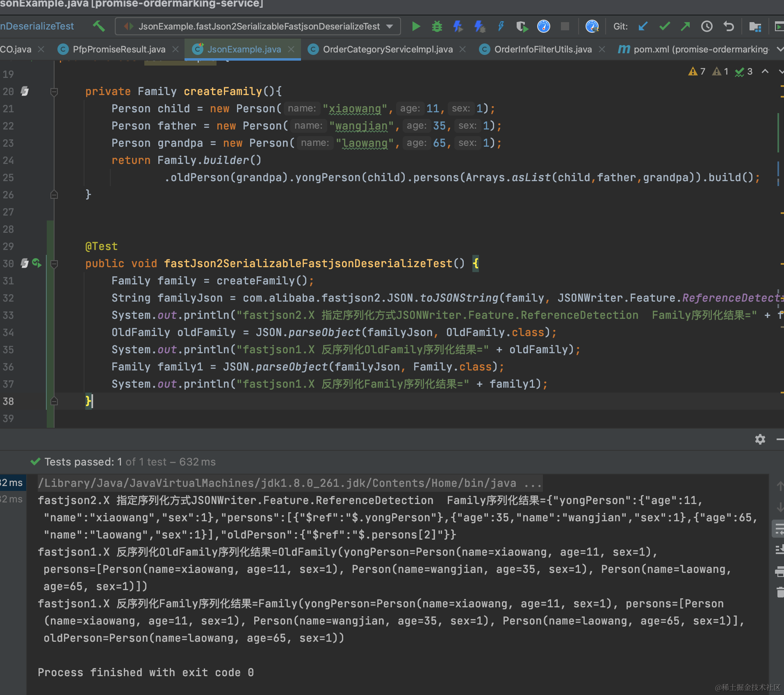Run test from gutter icon on line 30
784x695 pixels.
coord(37,263)
